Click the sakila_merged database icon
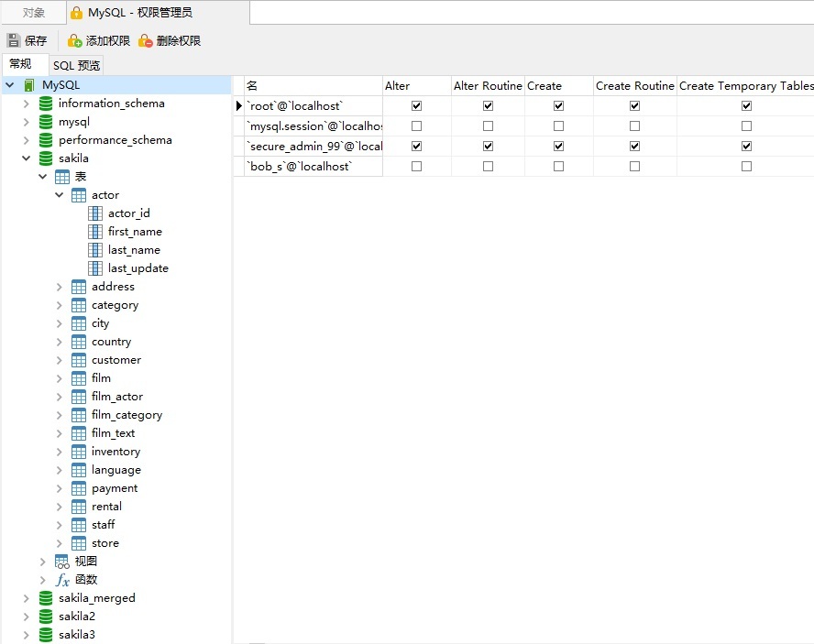The width and height of the screenshot is (814, 644). [x=46, y=598]
